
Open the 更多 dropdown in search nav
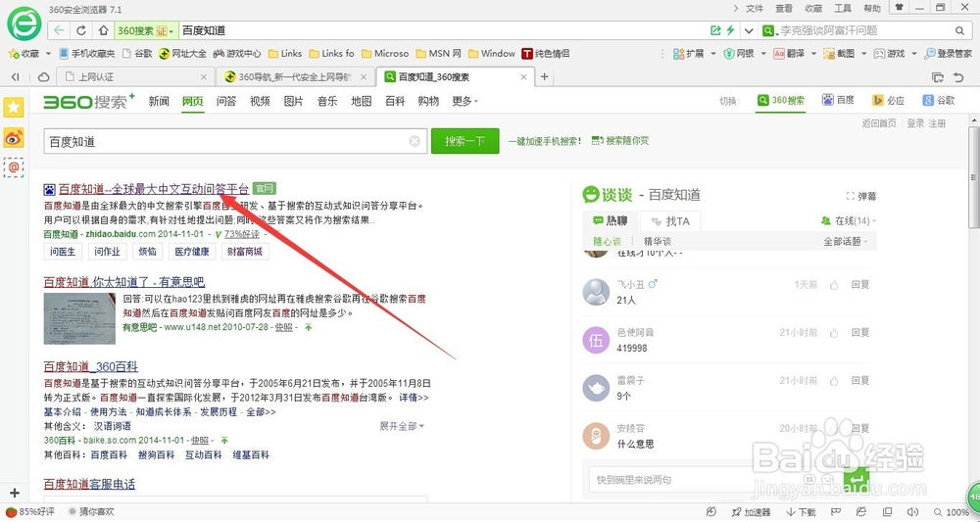coord(465,101)
